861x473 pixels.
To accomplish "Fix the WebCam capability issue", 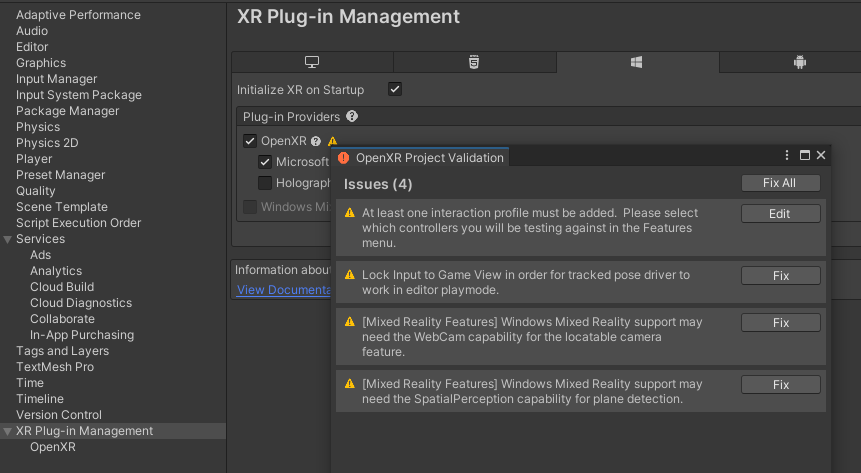I will [x=780, y=322].
